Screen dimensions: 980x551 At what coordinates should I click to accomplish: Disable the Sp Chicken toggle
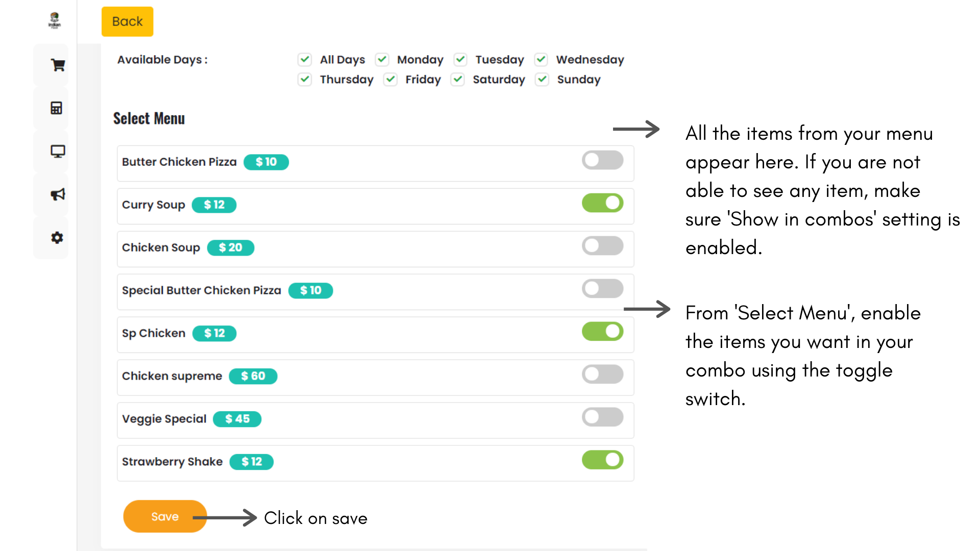pos(602,332)
